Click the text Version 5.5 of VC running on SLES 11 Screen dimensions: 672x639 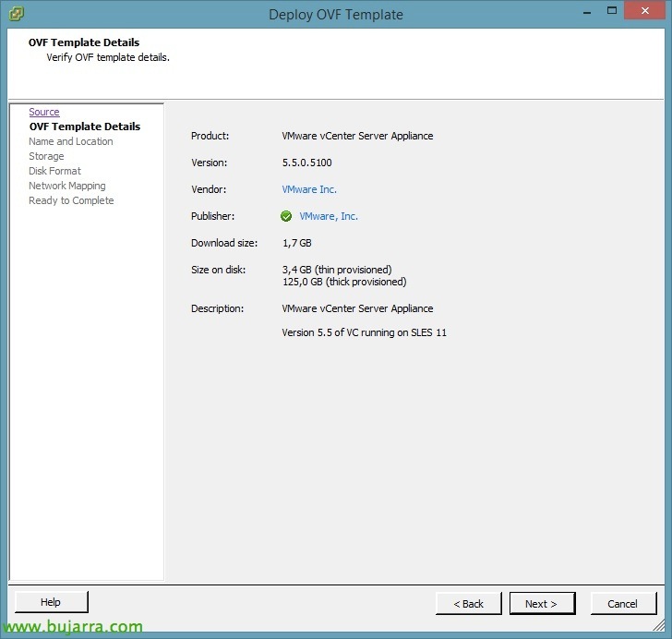(x=365, y=332)
